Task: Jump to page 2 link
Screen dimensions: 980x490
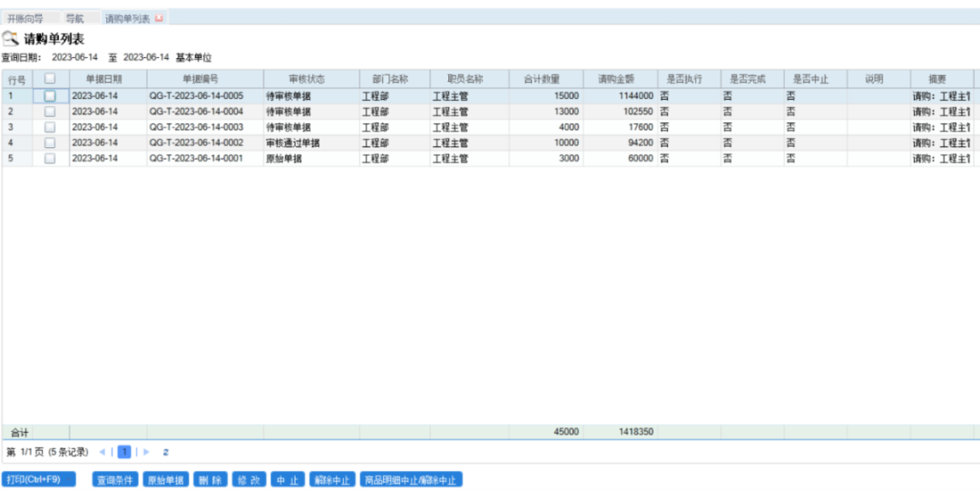Action: pos(166,452)
